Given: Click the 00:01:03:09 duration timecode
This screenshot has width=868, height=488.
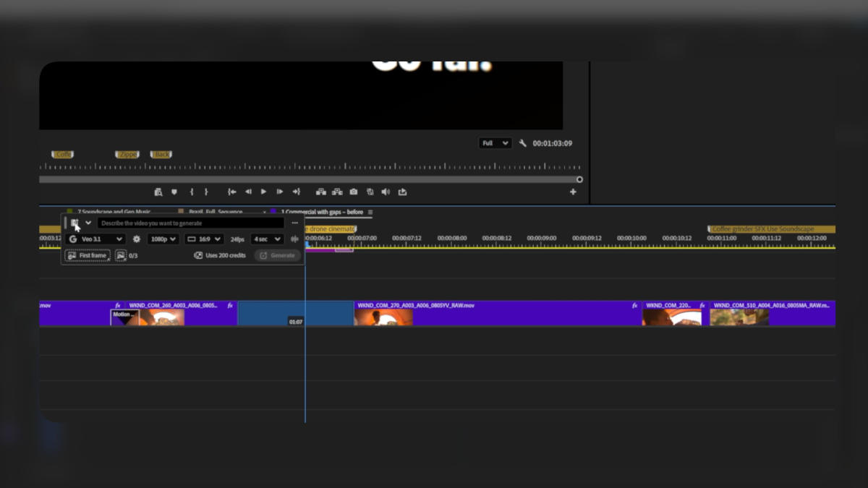Looking at the screenshot, I should [553, 143].
